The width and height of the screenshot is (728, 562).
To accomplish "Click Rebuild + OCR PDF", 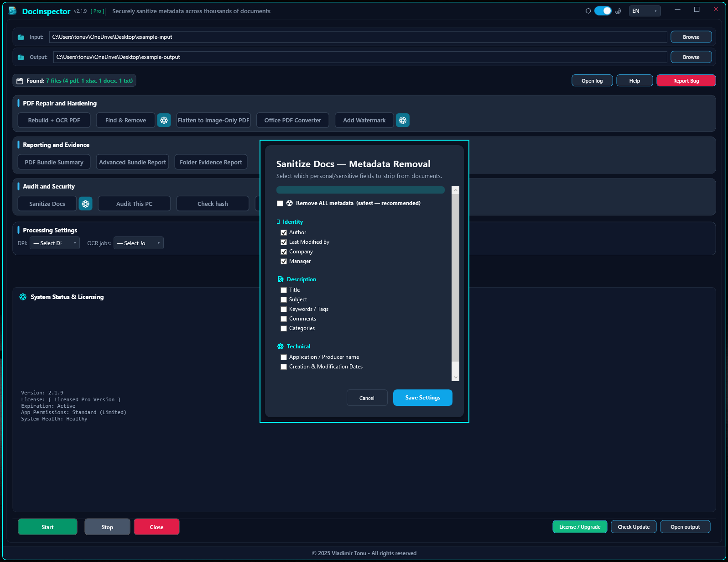I will point(54,120).
